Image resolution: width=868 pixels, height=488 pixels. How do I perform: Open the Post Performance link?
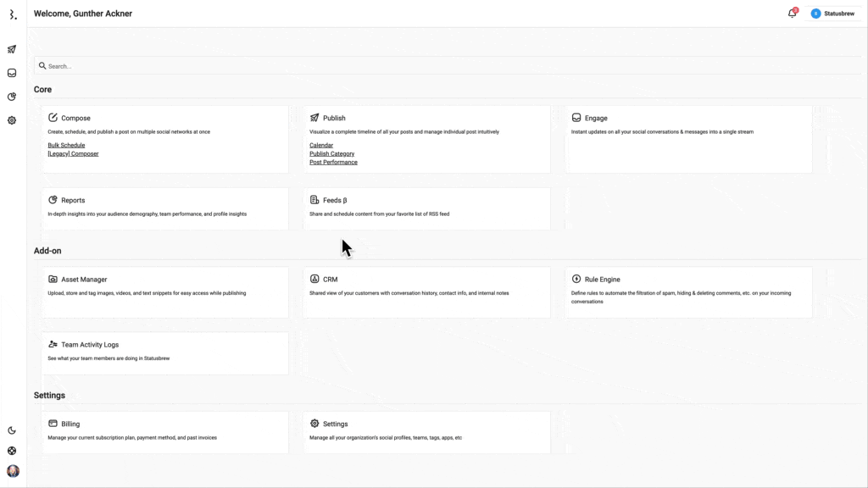click(333, 162)
